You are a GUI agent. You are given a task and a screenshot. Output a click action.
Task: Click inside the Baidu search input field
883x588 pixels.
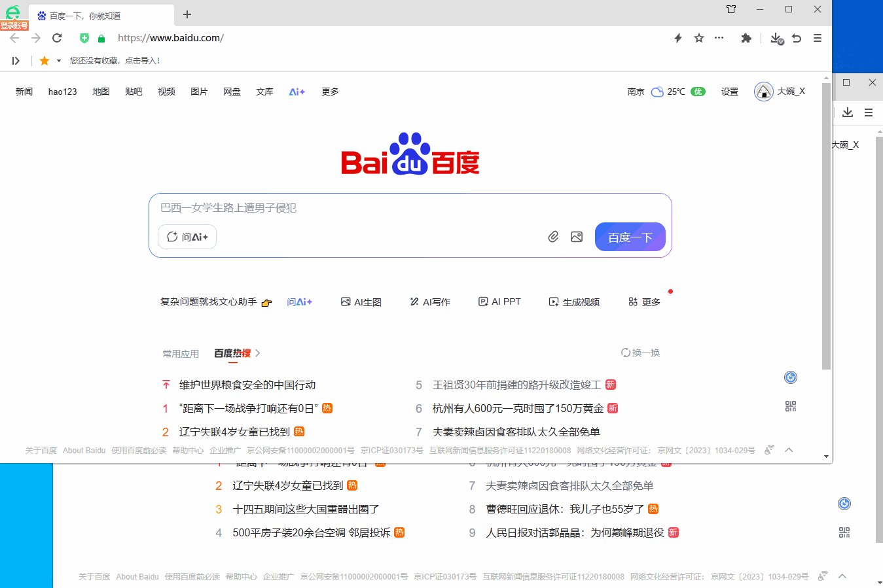(x=360, y=208)
